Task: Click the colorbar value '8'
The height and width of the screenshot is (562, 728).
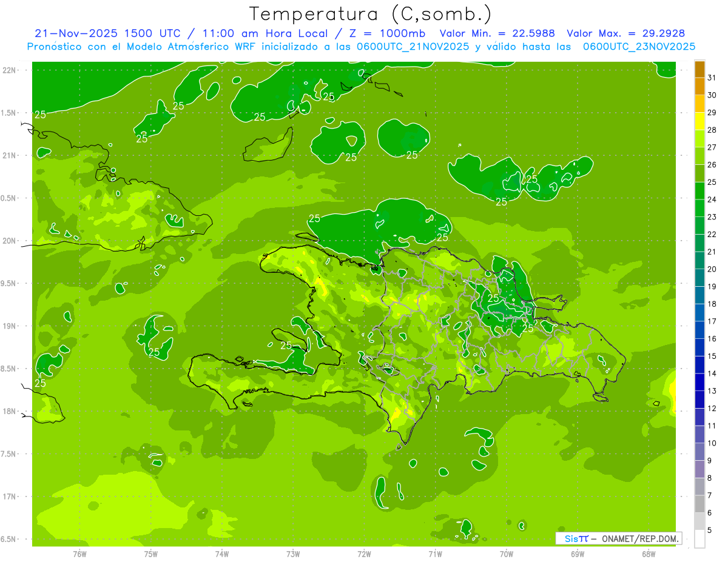Action: tap(710, 478)
